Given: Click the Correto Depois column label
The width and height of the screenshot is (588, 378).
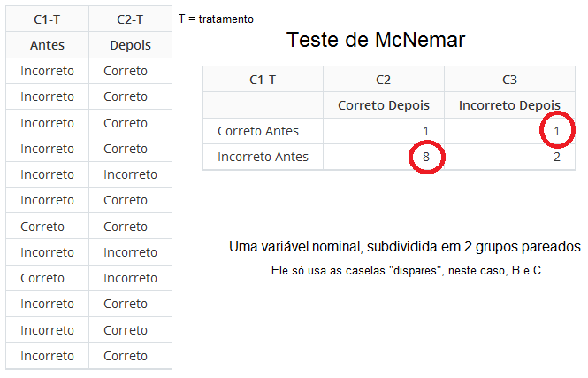Looking at the screenshot, I should (x=384, y=105).
